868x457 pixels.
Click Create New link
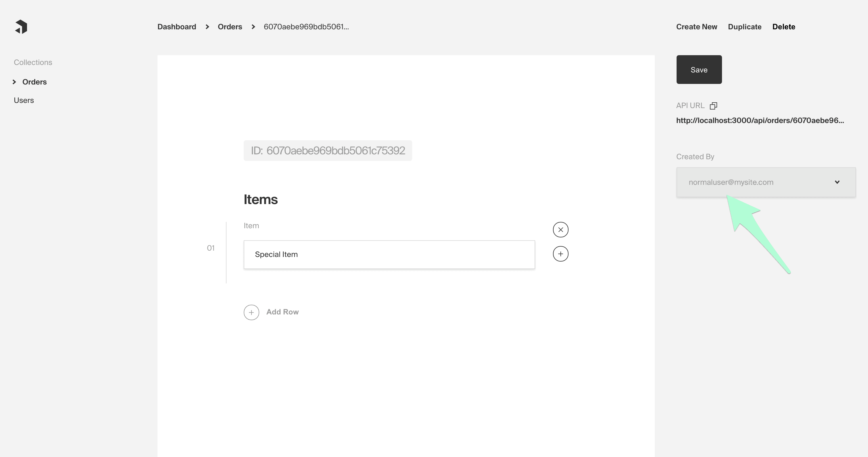pos(696,27)
